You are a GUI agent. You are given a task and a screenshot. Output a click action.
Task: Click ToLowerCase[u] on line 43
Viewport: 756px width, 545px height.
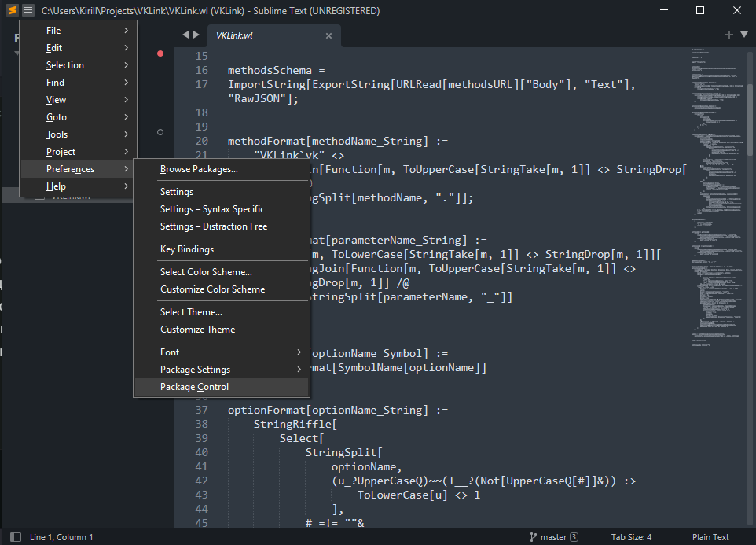click(402, 495)
